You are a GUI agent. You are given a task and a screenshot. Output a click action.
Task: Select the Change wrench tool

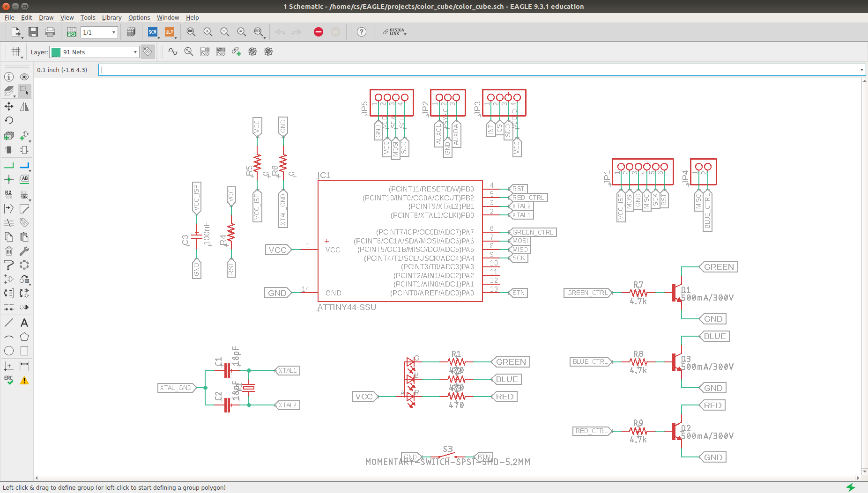point(24,251)
